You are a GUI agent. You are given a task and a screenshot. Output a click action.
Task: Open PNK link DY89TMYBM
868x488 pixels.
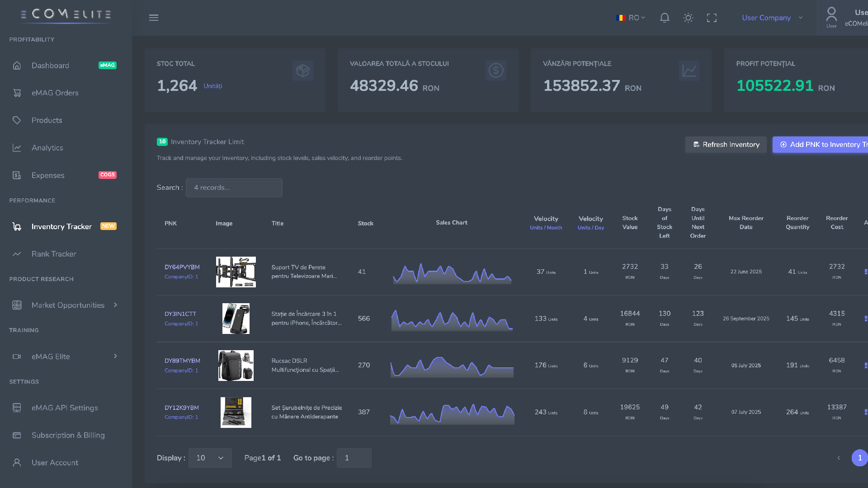(x=182, y=361)
